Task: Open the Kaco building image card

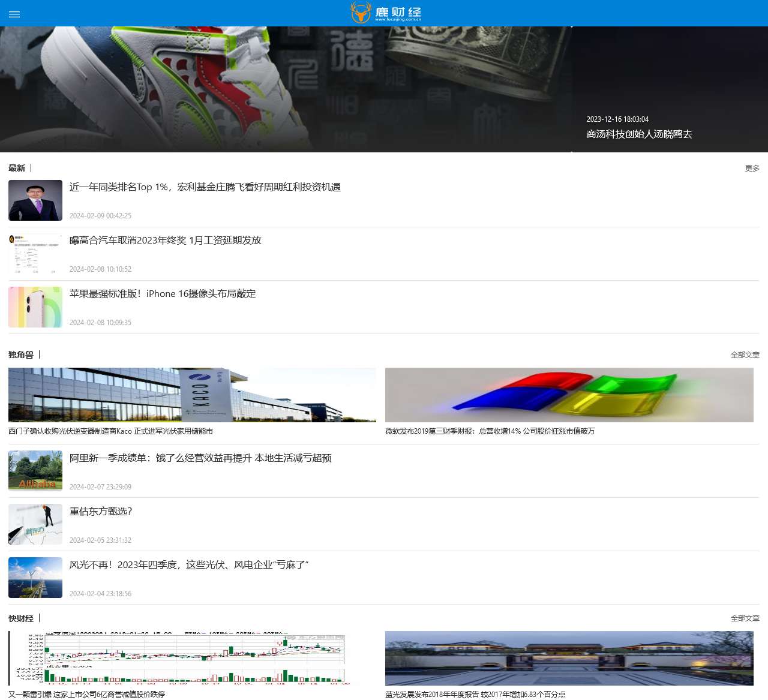Action: click(192, 395)
